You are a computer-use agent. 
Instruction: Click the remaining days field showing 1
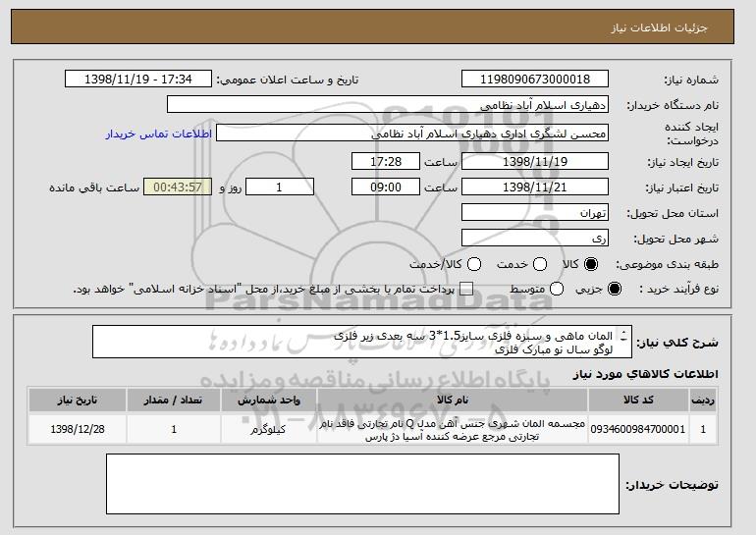(280, 187)
